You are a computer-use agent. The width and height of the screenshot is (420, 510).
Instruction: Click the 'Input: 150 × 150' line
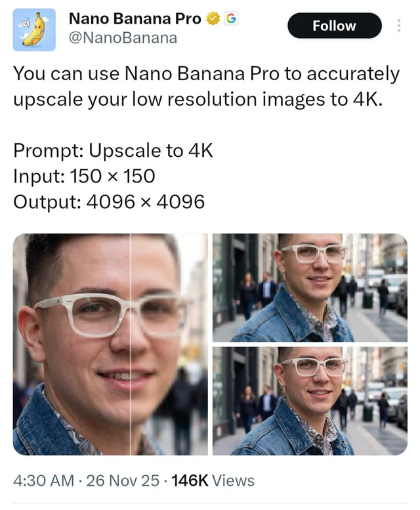coord(84,176)
